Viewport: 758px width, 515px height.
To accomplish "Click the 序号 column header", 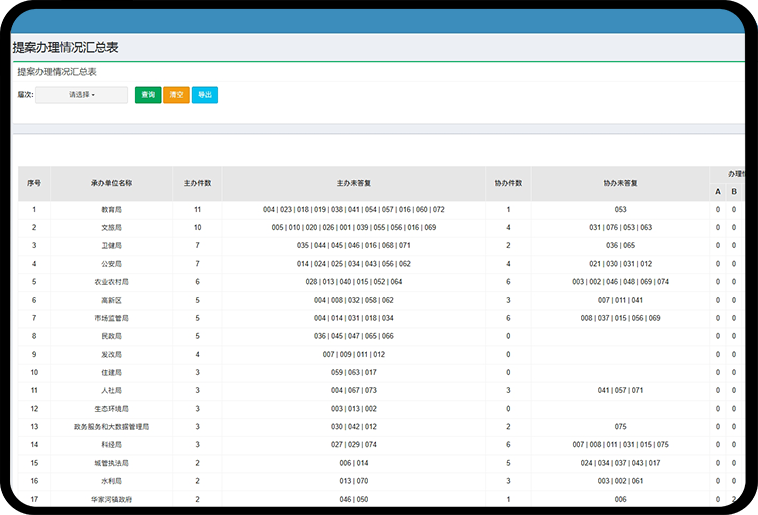I will tap(33, 183).
